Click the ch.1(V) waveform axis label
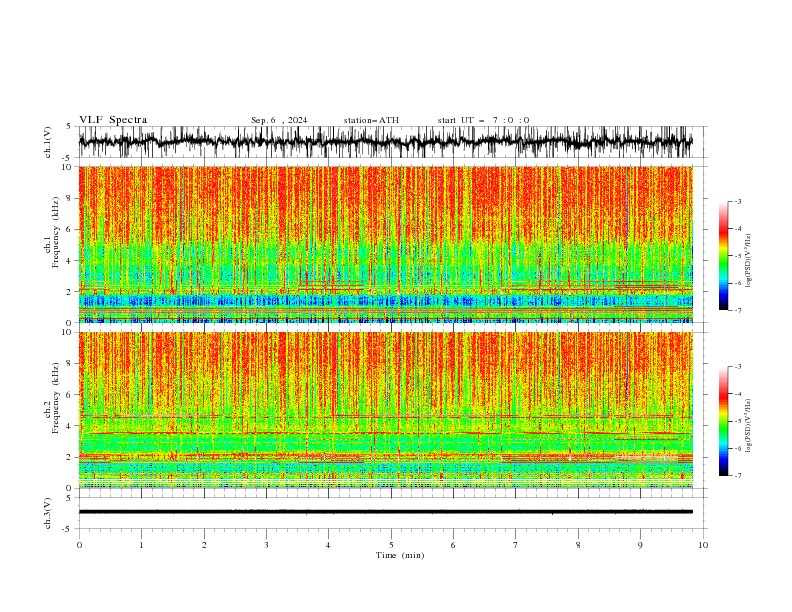Screen dimensions: 792x612 pyautogui.click(x=48, y=142)
